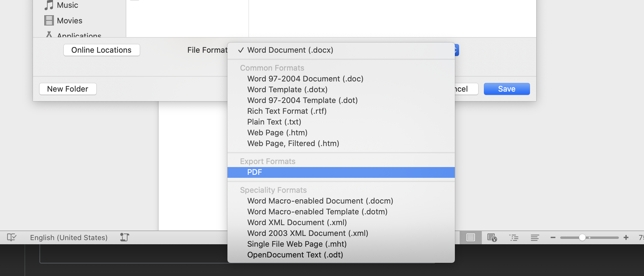Switch to Outline view

[x=514, y=238]
